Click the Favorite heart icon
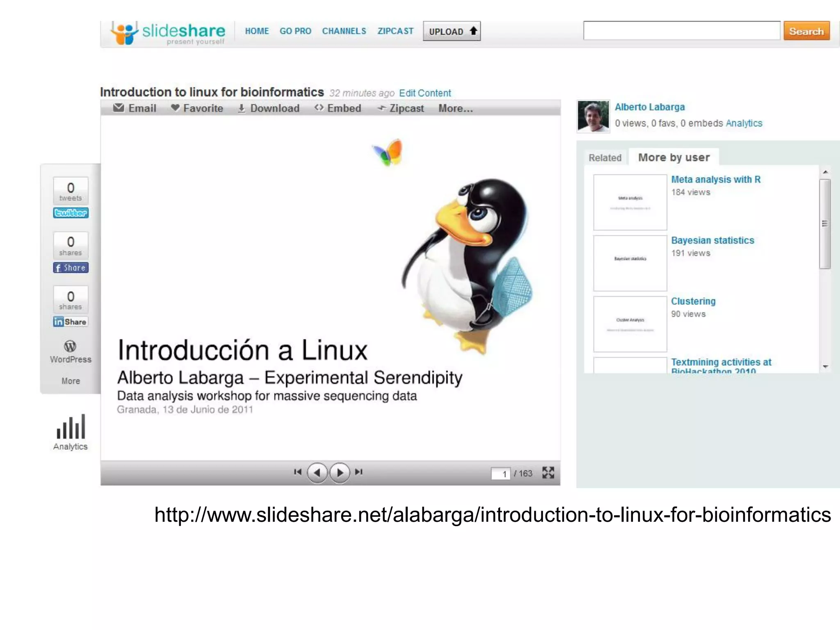The image size is (840, 630). pos(175,108)
